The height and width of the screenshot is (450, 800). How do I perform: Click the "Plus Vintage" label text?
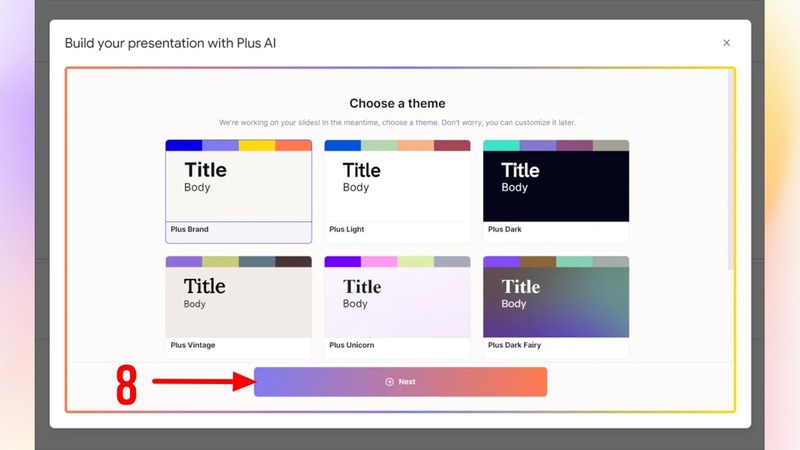193,345
